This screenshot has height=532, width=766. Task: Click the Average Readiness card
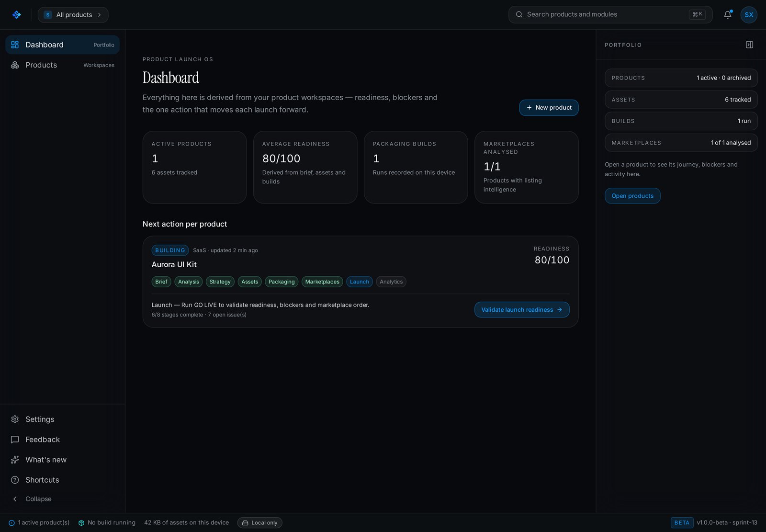[305, 167]
